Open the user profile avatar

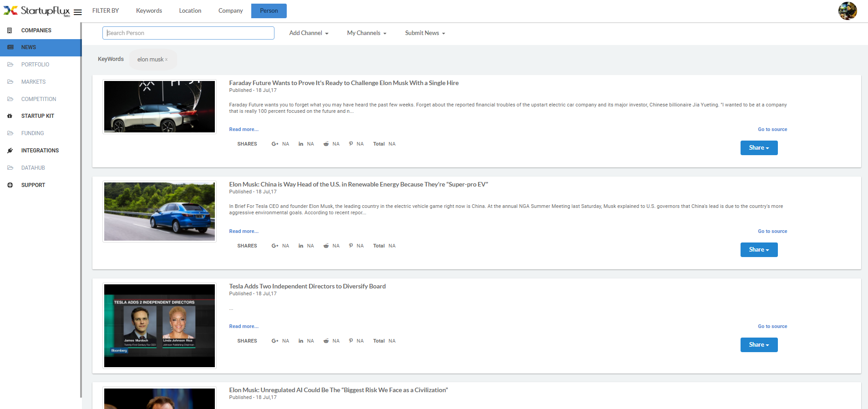(848, 11)
